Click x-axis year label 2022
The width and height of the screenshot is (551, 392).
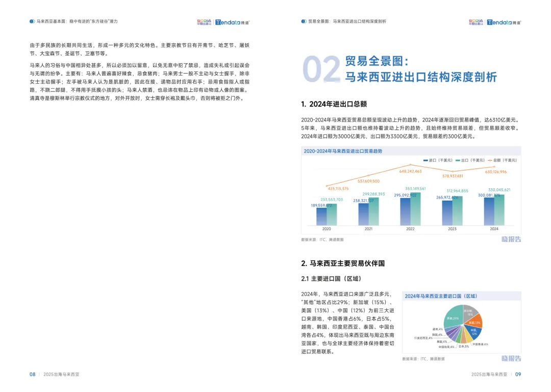pos(410,229)
